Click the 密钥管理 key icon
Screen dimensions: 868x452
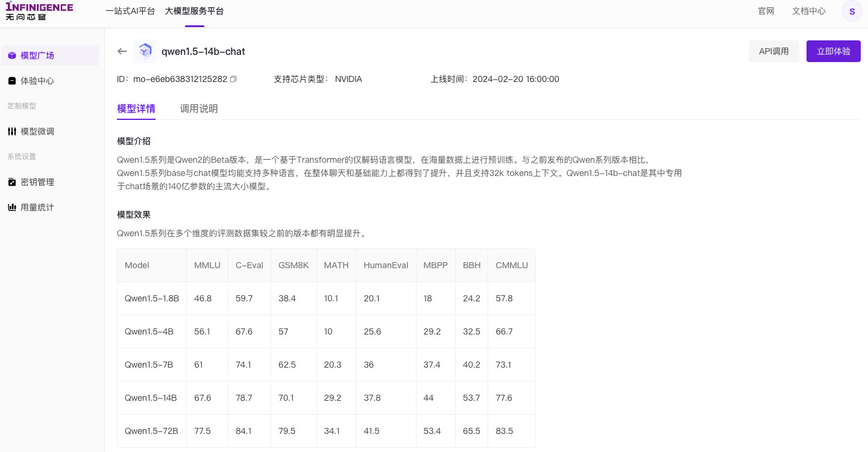(12, 182)
